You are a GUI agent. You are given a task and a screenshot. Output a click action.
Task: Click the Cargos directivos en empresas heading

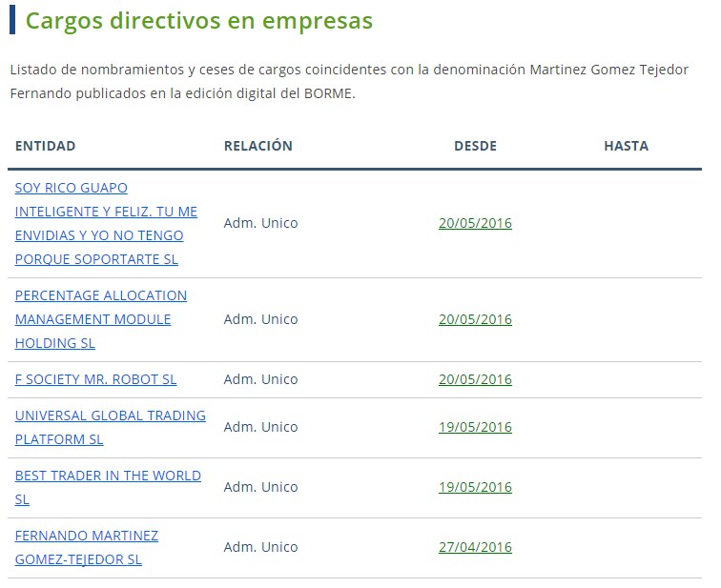click(x=198, y=21)
